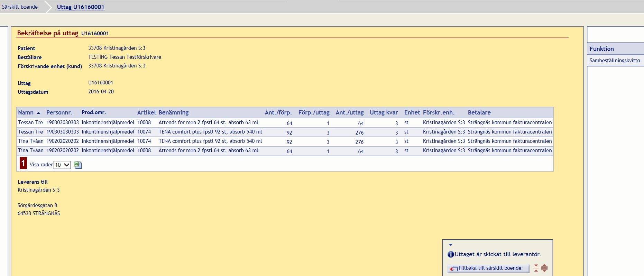Click article number 10074 in Tessan Tre row
This screenshot has height=276, width=644.
144,132
